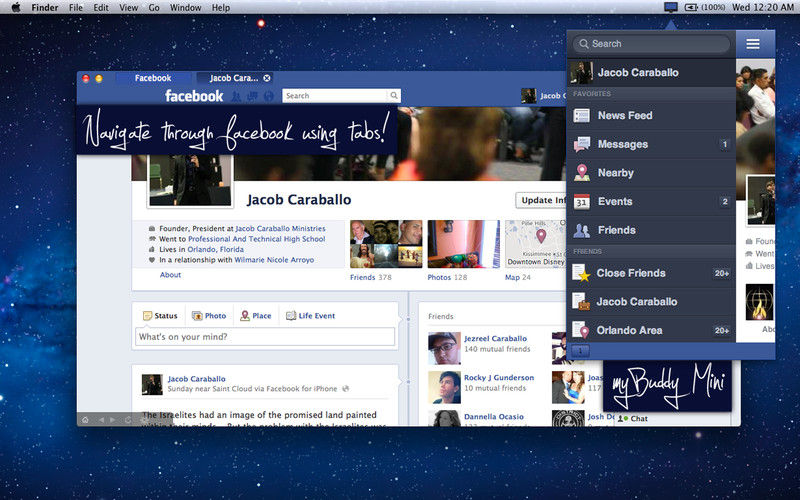
Task: Open the messages icon in Facebook header
Action: 252,96
